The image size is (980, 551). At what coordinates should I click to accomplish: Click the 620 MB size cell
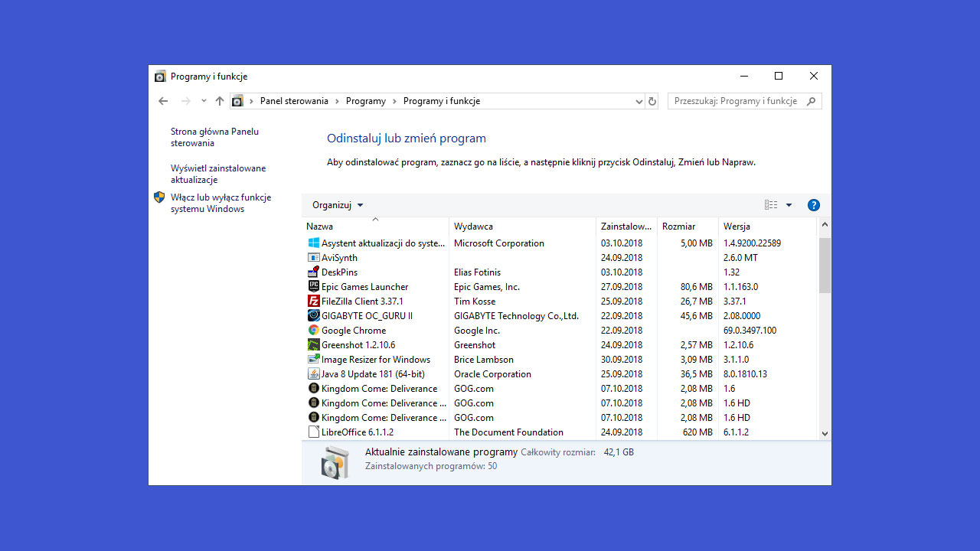(697, 432)
